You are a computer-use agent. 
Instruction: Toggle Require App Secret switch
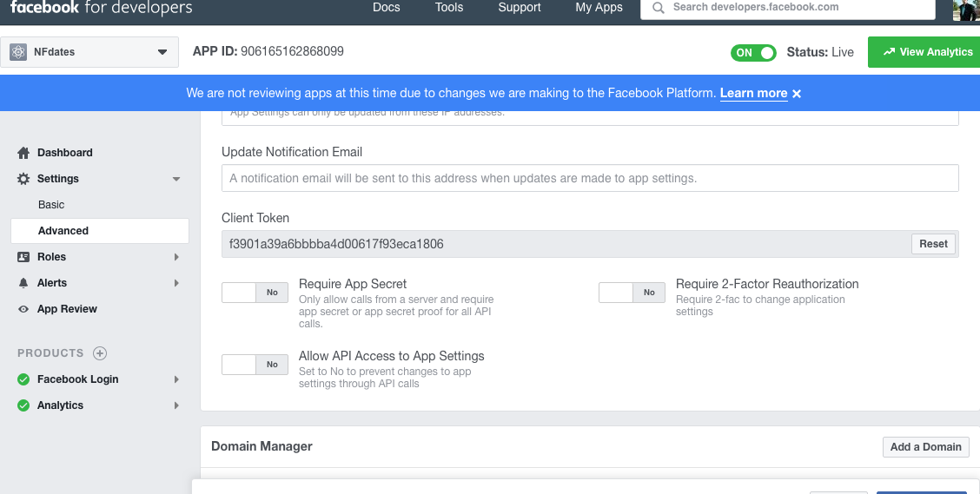tap(255, 293)
